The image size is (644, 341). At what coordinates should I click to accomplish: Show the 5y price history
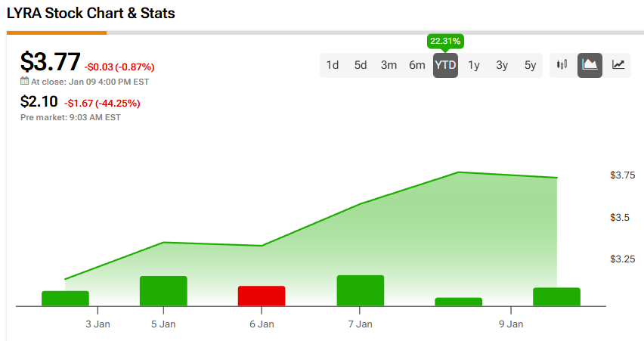531,65
